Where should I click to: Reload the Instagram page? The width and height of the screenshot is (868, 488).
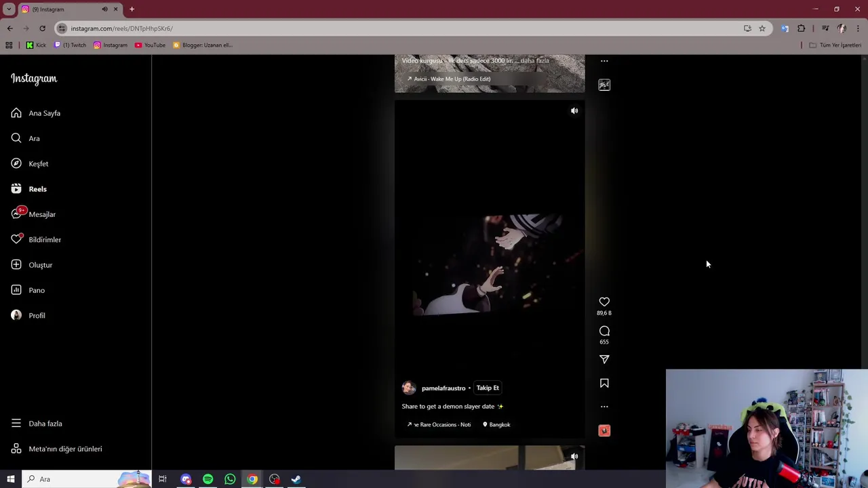[x=42, y=28]
